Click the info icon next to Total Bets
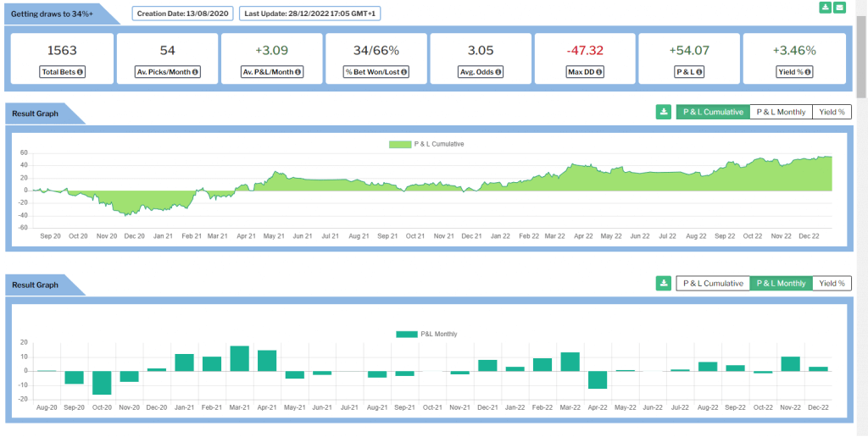This screenshot has height=437, width=868. pyautogui.click(x=80, y=72)
